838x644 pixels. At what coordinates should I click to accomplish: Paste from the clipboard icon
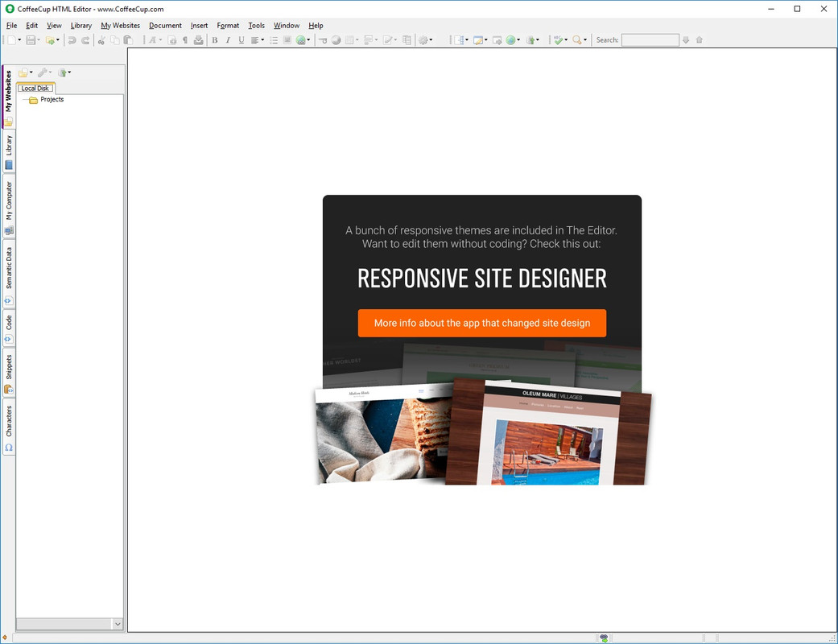click(128, 40)
